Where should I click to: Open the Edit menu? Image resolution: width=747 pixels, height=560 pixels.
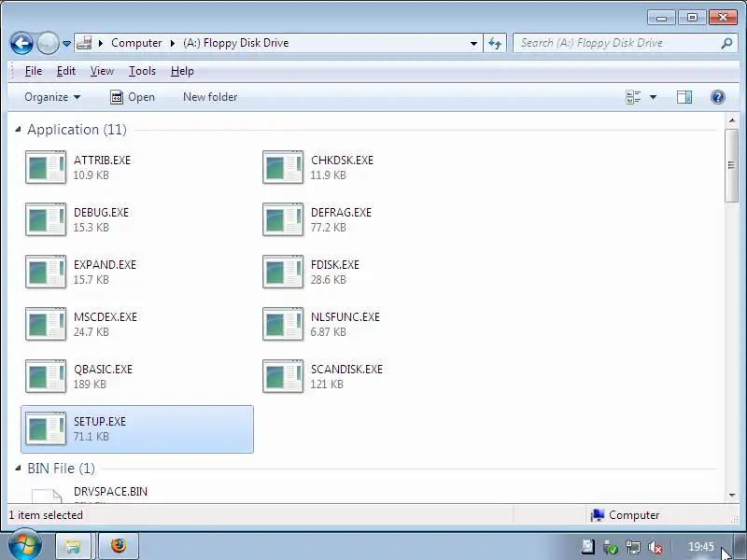pyautogui.click(x=65, y=71)
